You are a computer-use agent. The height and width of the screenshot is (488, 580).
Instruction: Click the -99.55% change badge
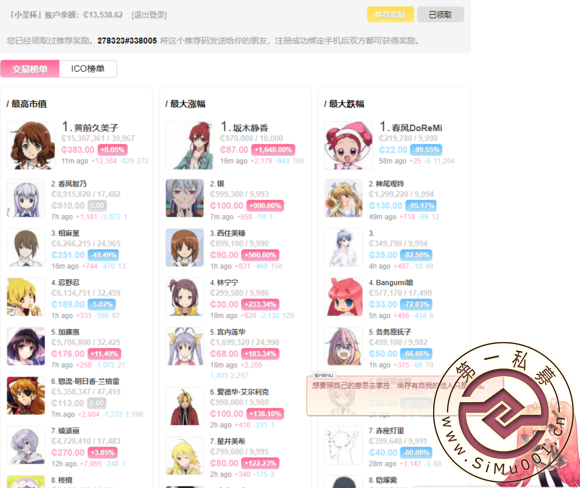tap(426, 150)
